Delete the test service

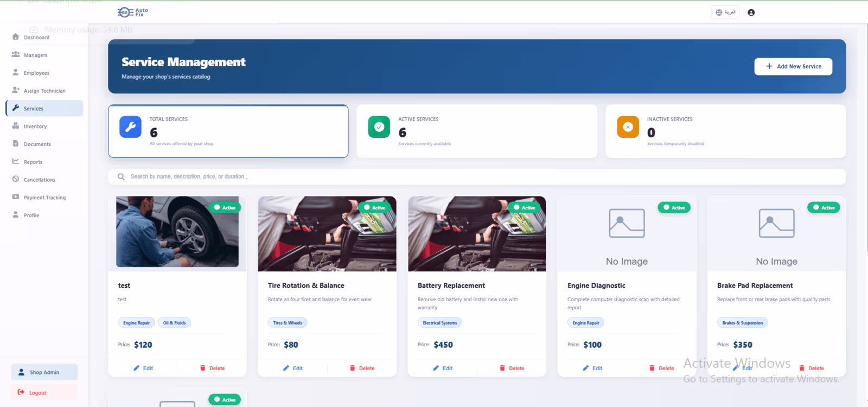[x=212, y=368]
